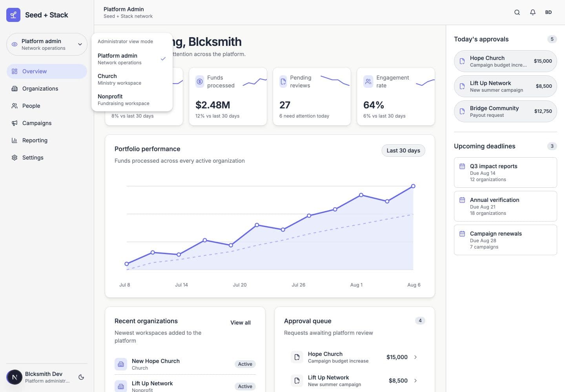Click Hope Church document icon in Approval queue
Image resolution: width=565 pixels, height=392 pixels.
point(297,357)
